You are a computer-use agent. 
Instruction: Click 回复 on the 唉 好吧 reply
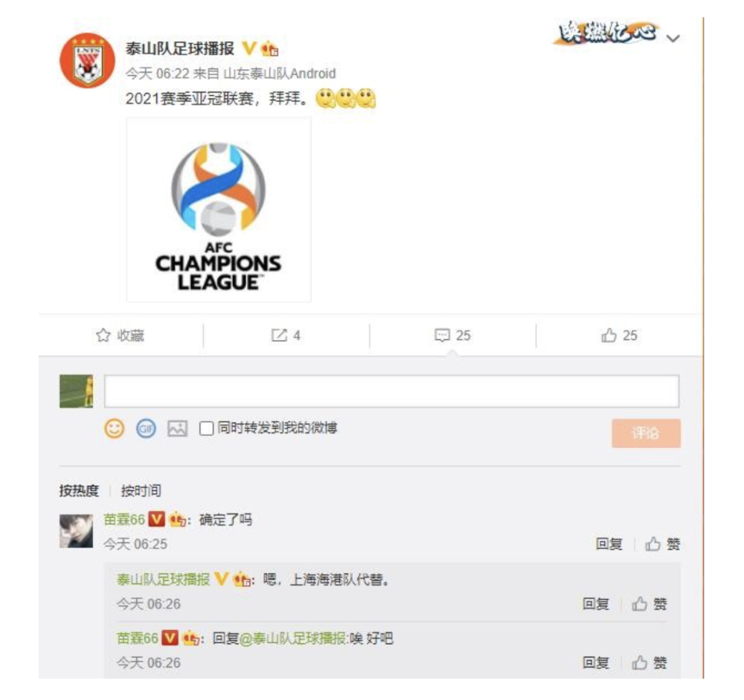(595, 663)
